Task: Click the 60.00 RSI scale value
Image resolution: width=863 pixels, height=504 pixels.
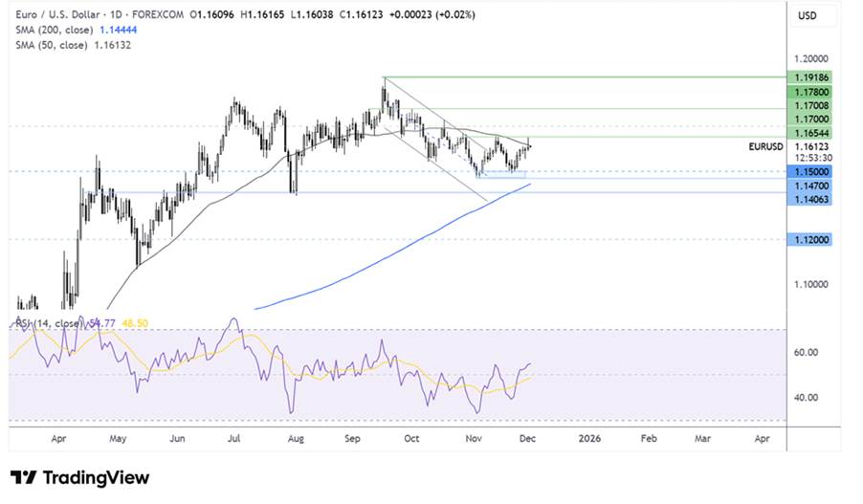Action: 806,352
